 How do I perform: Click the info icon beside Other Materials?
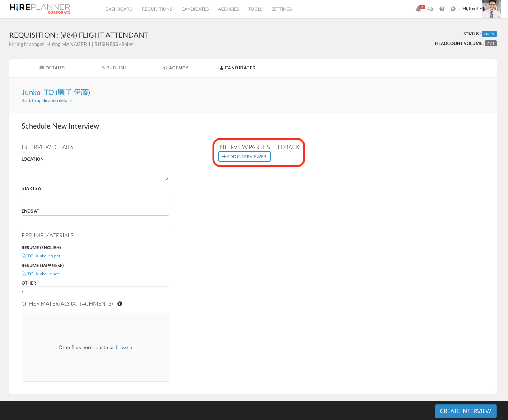coord(120,304)
